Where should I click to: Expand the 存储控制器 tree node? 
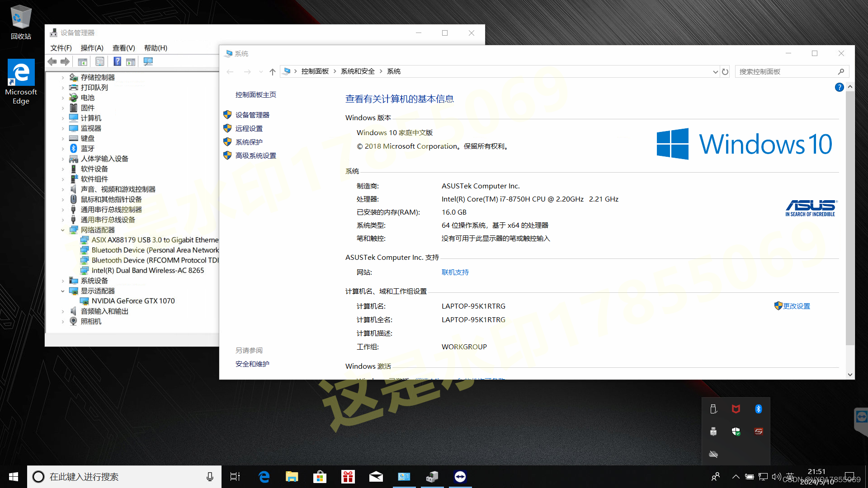coord(63,78)
